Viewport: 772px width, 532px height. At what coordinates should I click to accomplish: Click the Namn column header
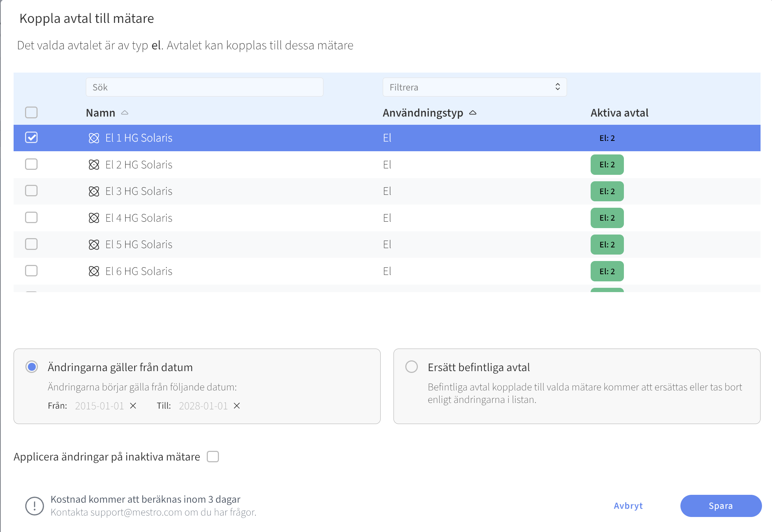tap(101, 113)
